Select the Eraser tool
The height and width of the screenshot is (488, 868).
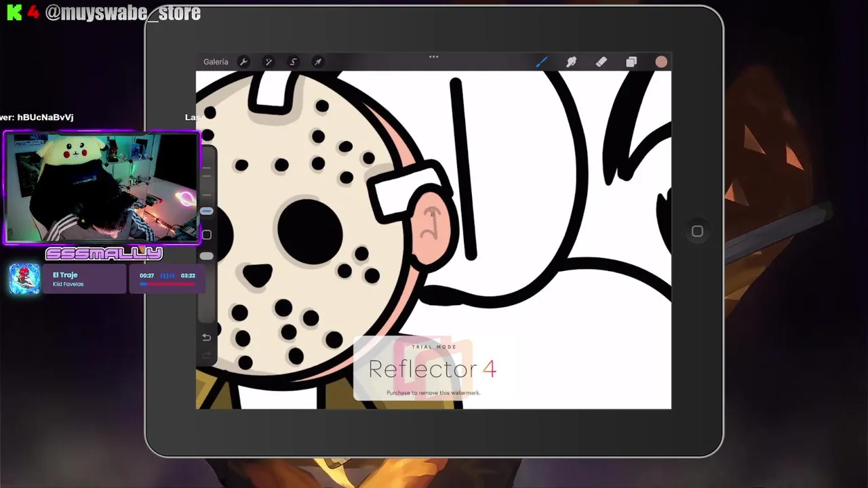click(x=601, y=62)
